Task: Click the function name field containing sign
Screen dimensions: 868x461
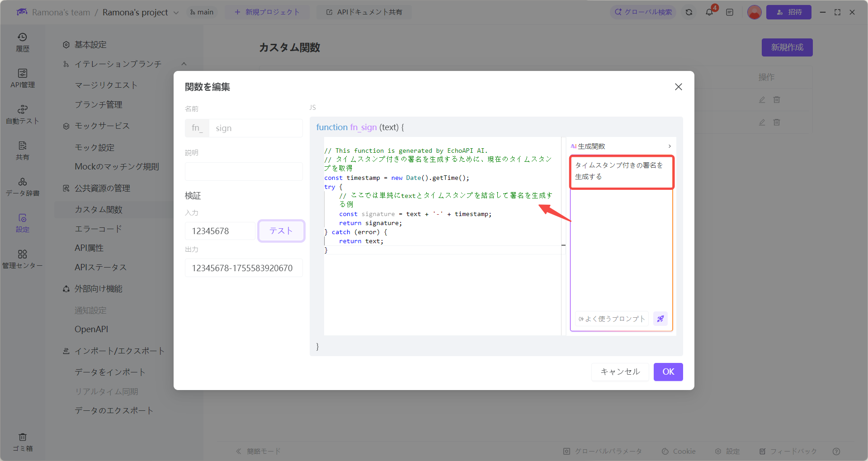Action: click(256, 128)
